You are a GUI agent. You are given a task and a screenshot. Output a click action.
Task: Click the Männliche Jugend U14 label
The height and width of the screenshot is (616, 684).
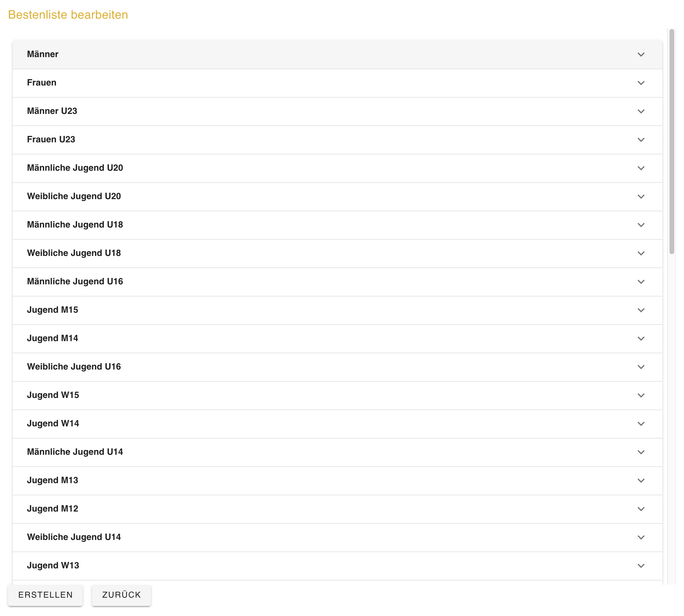[75, 452]
